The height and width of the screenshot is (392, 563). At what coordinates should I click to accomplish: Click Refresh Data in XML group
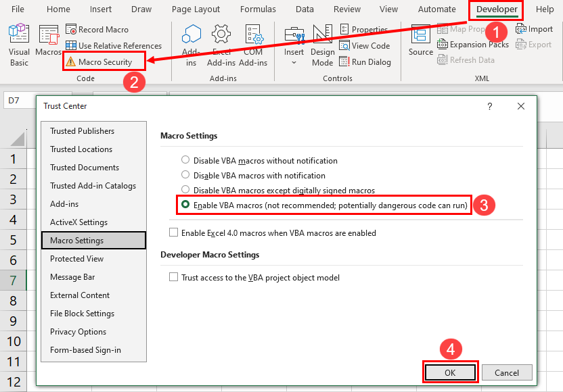coord(466,60)
